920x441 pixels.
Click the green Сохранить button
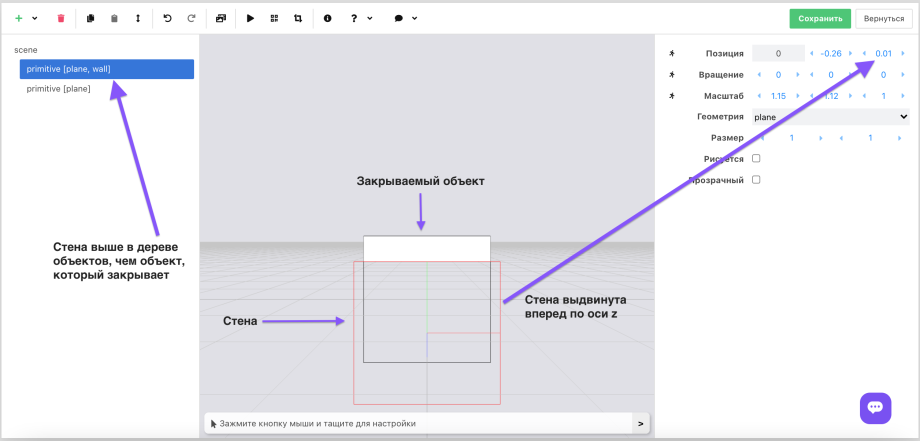[x=820, y=18]
